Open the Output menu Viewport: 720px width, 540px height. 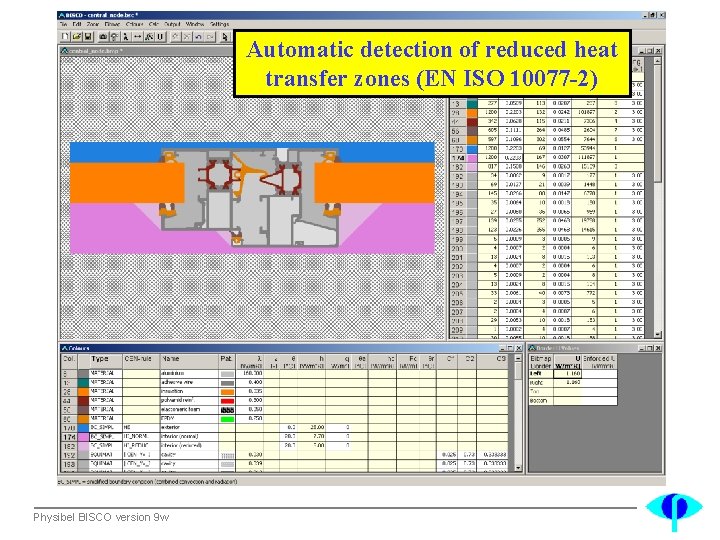click(x=172, y=24)
